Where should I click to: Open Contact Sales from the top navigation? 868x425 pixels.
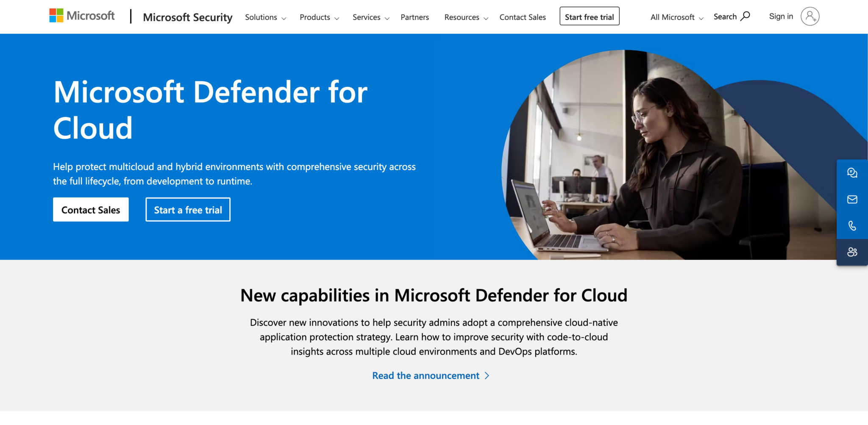click(x=523, y=17)
